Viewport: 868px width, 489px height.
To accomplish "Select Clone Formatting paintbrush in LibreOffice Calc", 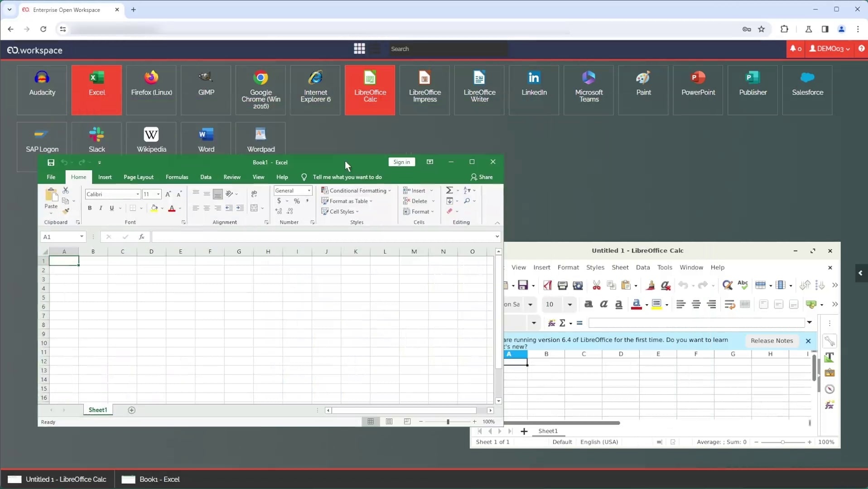I will point(651,285).
